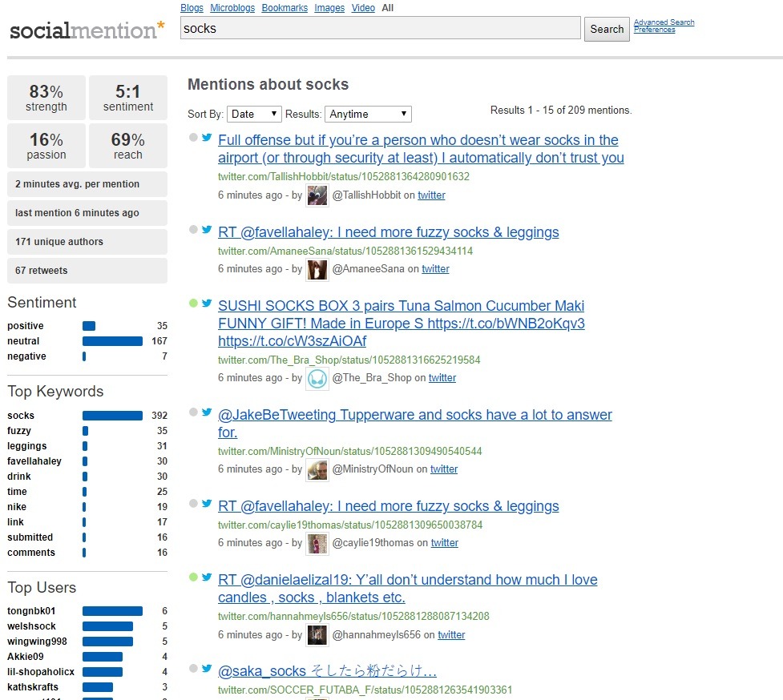The image size is (783, 700).
Task: Switch to the Blogs tab
Action: click(192, 7)
